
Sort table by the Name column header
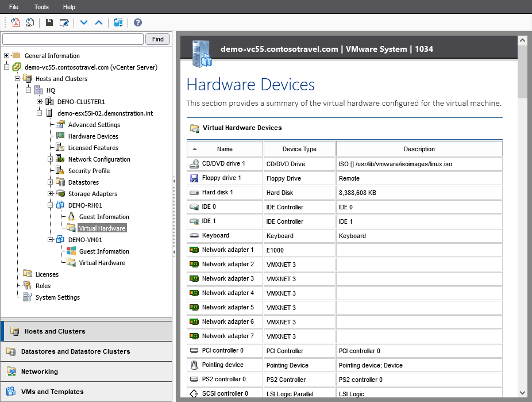coord(225,149)
